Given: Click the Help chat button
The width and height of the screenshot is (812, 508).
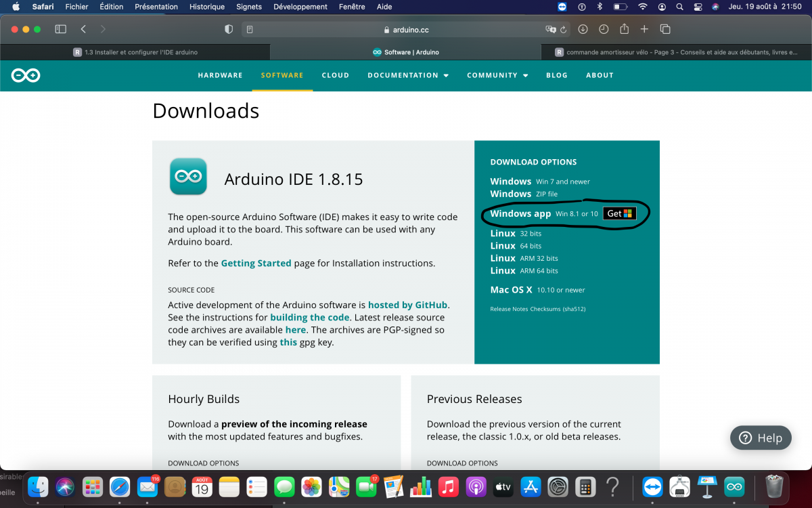Looking at the screenshot, I should click(761, 438).
